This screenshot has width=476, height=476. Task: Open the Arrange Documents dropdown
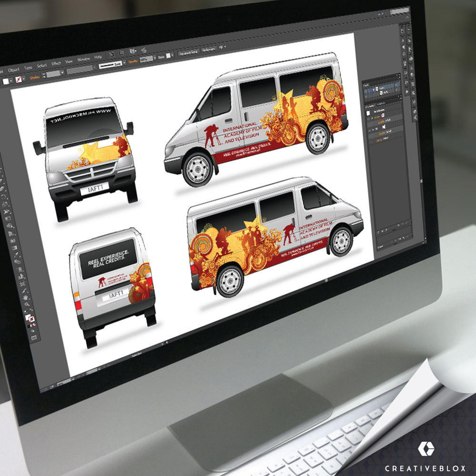click(133, 51)
